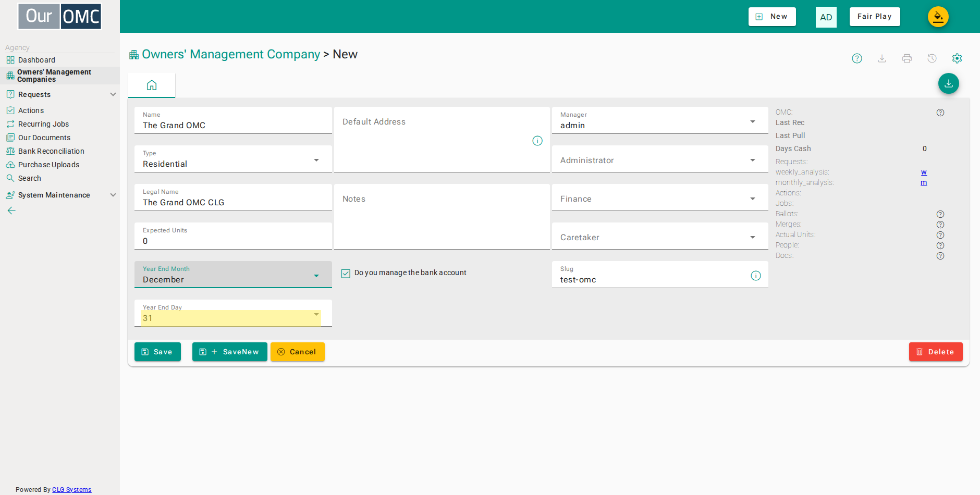Open the Type dropdown showing Residential
This screenshot has height=495, width=980.
(x=233, y=159)
